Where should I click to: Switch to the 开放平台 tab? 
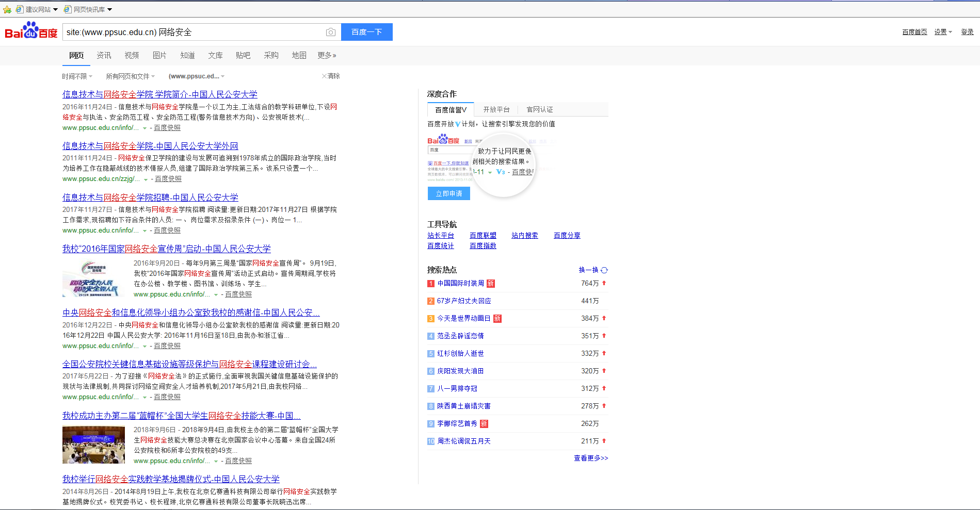(x=496, y=109)
